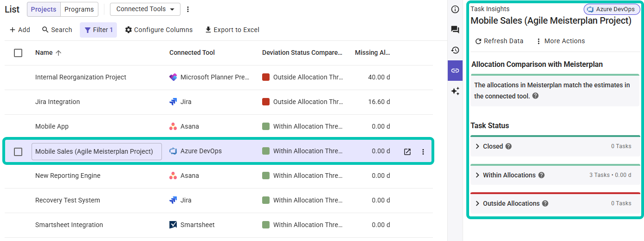Click the Azure DevOps badge in Task Insights

click(612, 9)
